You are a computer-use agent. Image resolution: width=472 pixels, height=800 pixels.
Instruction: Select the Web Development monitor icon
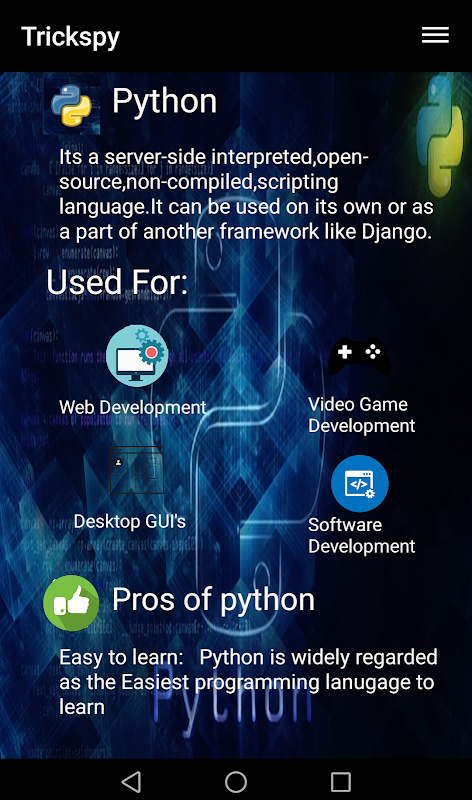pyautogui.click(x=137, y=356)
